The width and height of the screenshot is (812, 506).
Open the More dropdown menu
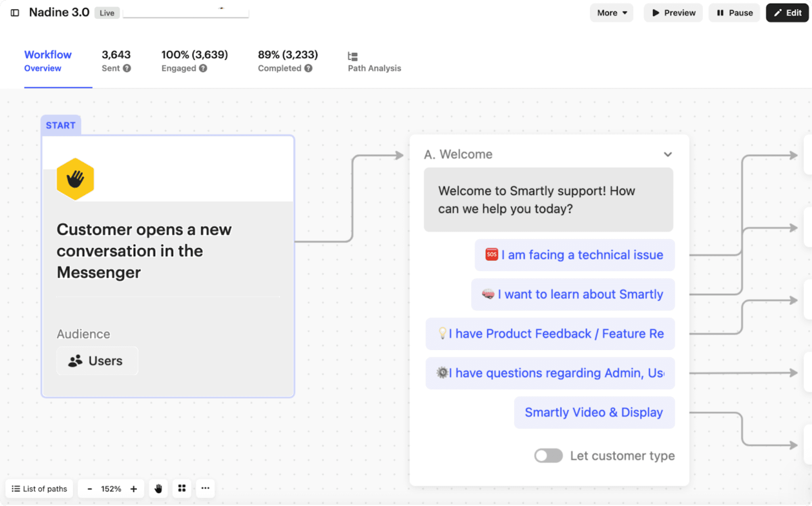pos(611,13)
